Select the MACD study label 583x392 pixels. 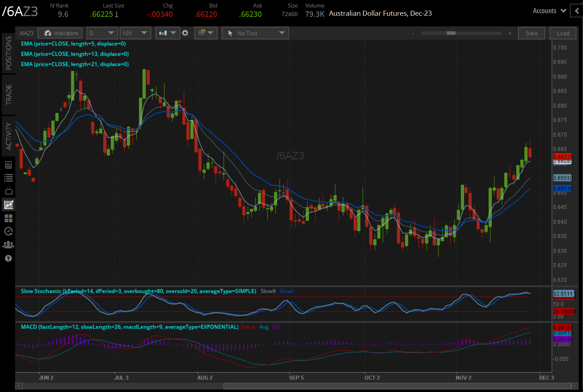(x=129, y=327)
